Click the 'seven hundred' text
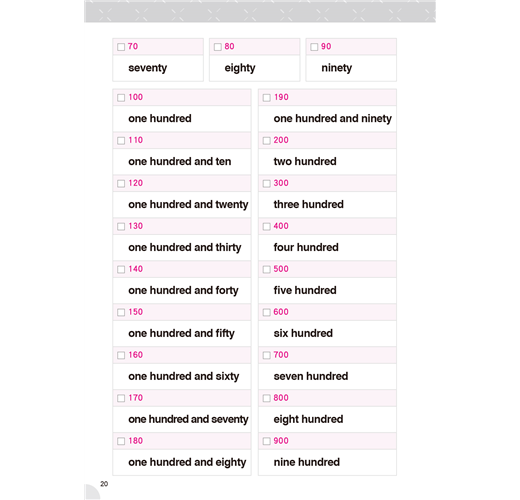The image size is (520, 500). (x=311, y=376)
